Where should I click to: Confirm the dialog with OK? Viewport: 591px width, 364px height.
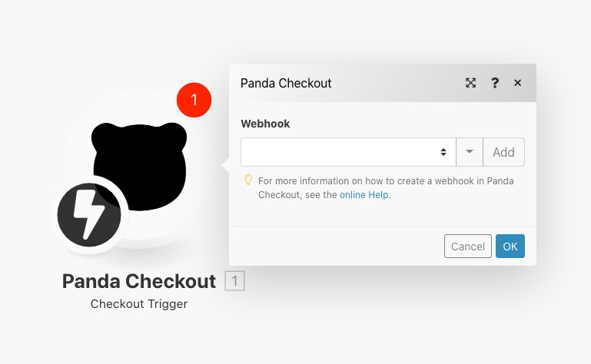[510, 246]
